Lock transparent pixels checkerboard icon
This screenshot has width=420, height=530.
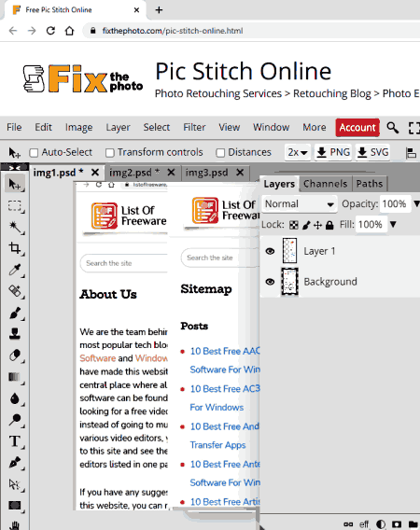click(x=294, y=225)
